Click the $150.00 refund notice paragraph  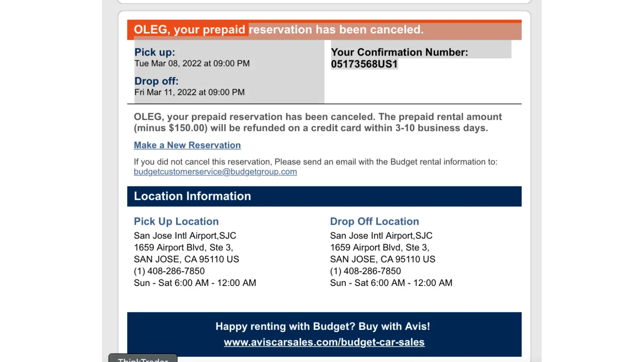point(317,122)
